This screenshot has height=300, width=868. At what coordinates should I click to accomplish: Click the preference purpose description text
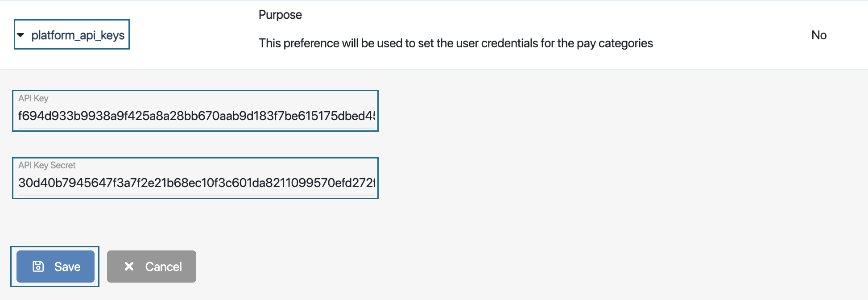click(455, 43)
